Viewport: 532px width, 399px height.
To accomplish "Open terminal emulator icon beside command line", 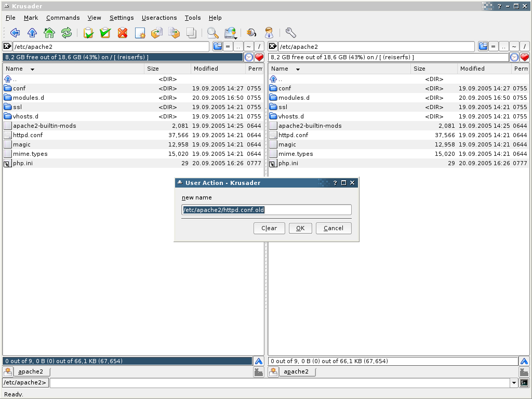I will coord(524,383).
